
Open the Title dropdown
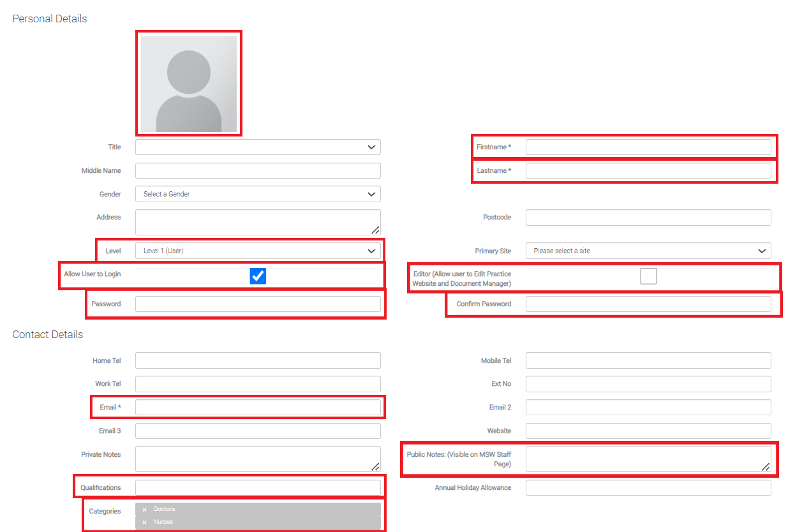coord(257,147)
